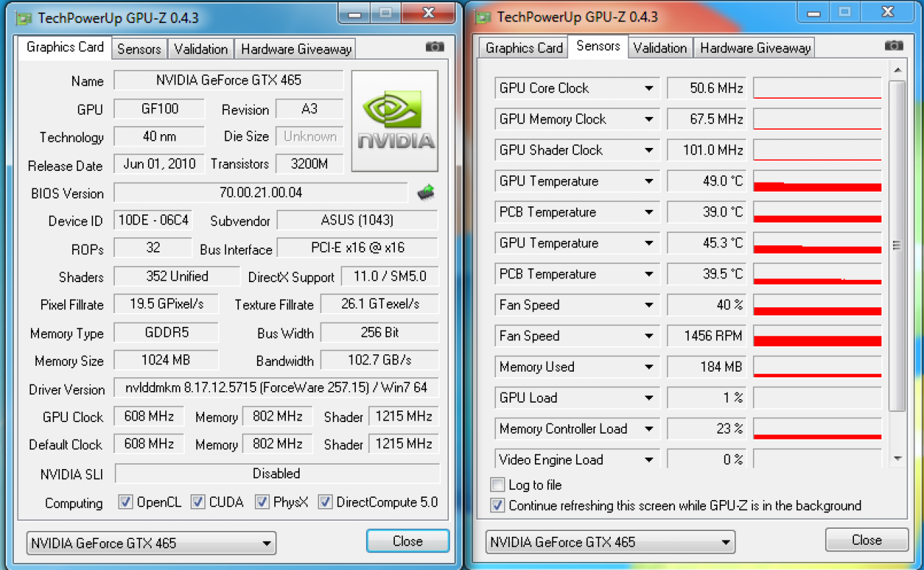Switch to Graphics Card tab in right window

[524, 48]
